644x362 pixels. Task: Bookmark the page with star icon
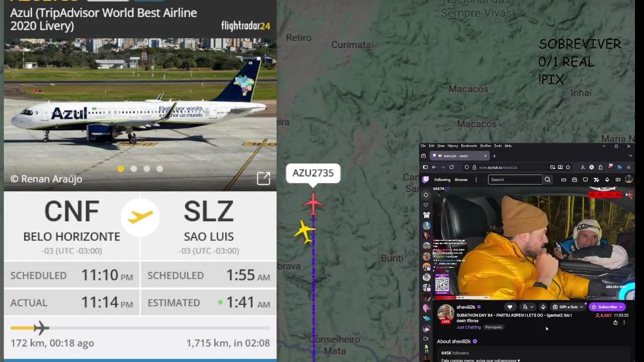(x=568, y=167)
